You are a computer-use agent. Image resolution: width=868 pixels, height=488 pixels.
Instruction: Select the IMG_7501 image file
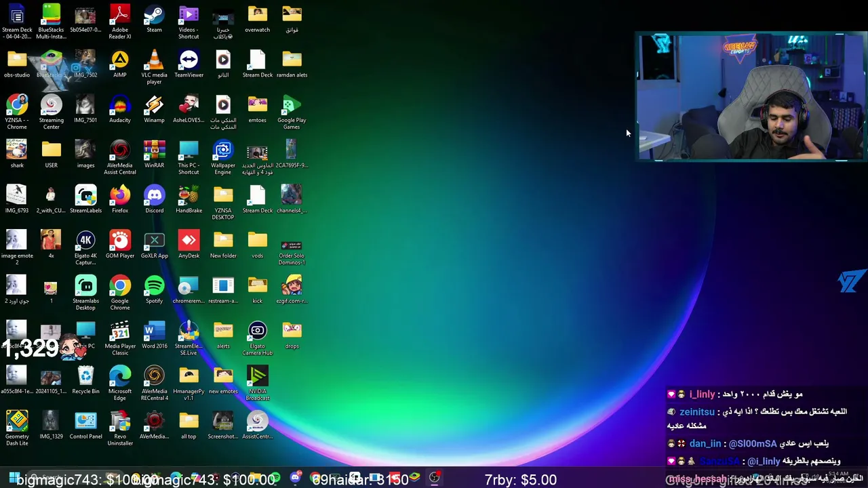click(x=85, y=109)
